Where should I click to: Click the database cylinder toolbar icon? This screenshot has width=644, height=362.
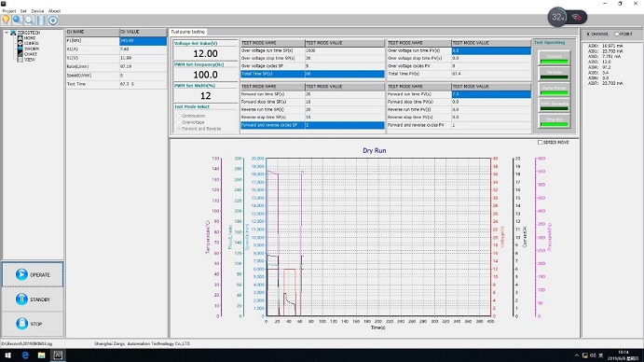(x=41, y=21)
